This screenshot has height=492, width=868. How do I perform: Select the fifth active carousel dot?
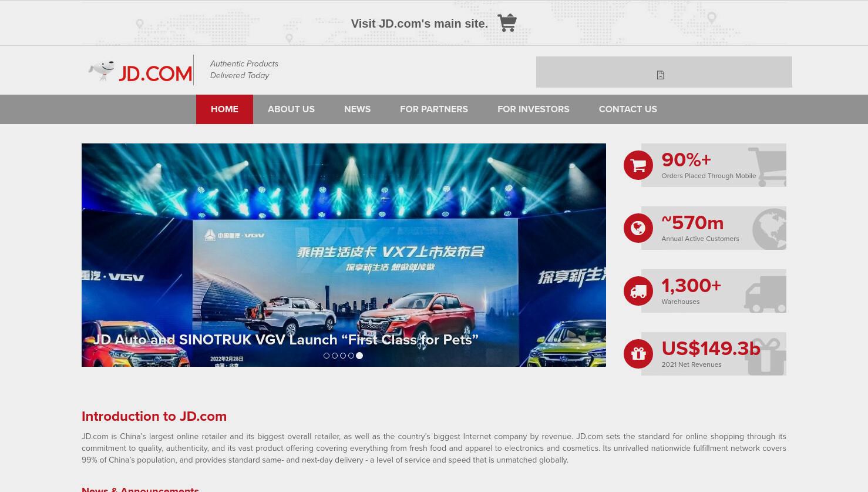[x=359, y=356]
